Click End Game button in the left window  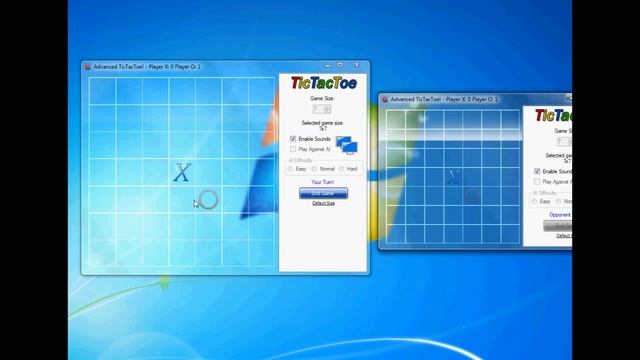click(x=323, y=193)
